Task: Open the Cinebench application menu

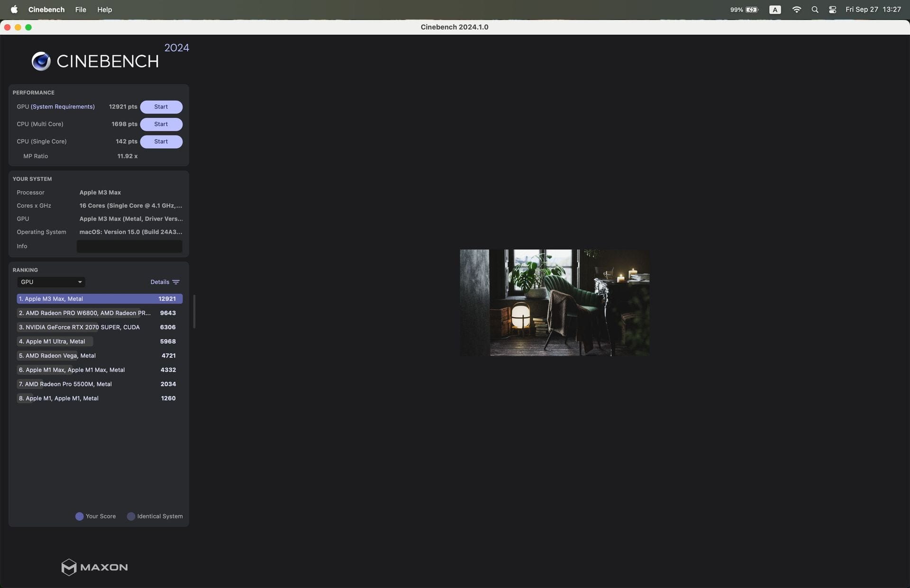Action: (46, 9)
